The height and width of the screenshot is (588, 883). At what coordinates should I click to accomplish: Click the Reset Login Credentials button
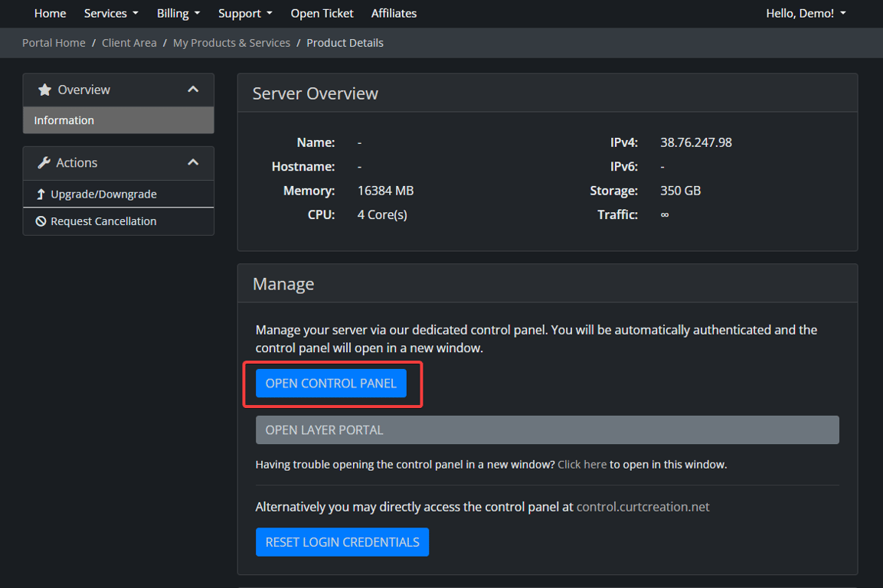[x=342, y=542]
